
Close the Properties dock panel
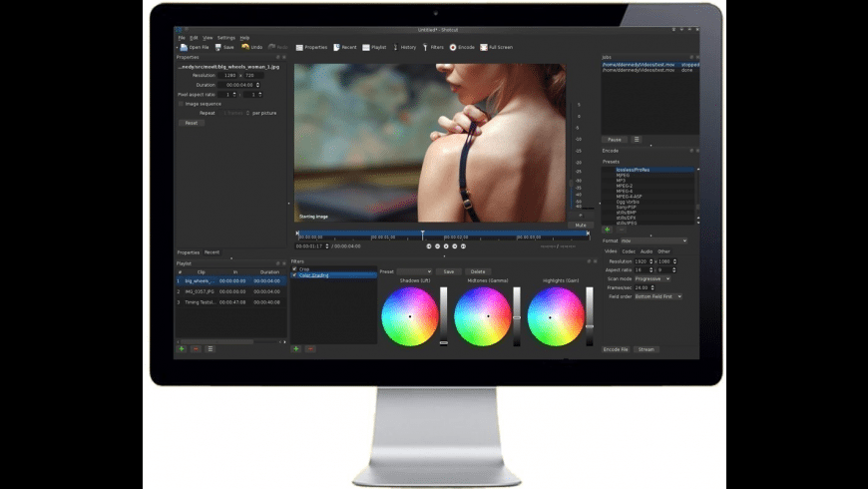[284, 57]
